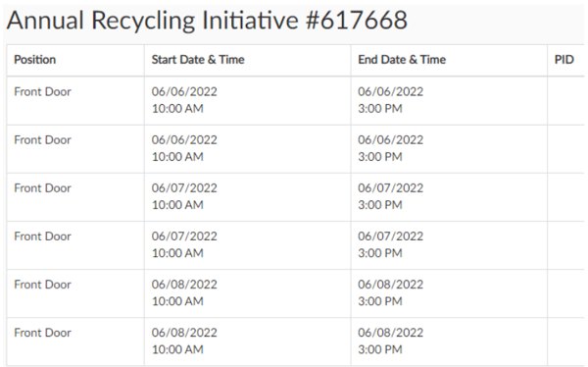This screenshot has height=367, width=588.
Task: Click end time cell of first 06/06/2022 row
Action: [449, 101]
